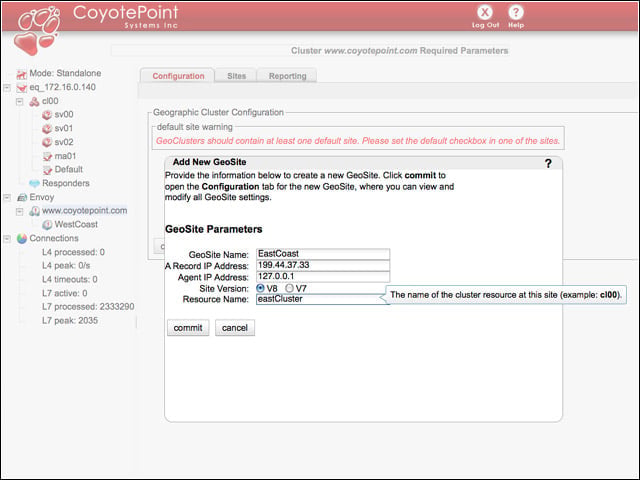The width and height of the screenshot is (640, 480).
Task: Click the red default site warning text
Action: point(358,141)
